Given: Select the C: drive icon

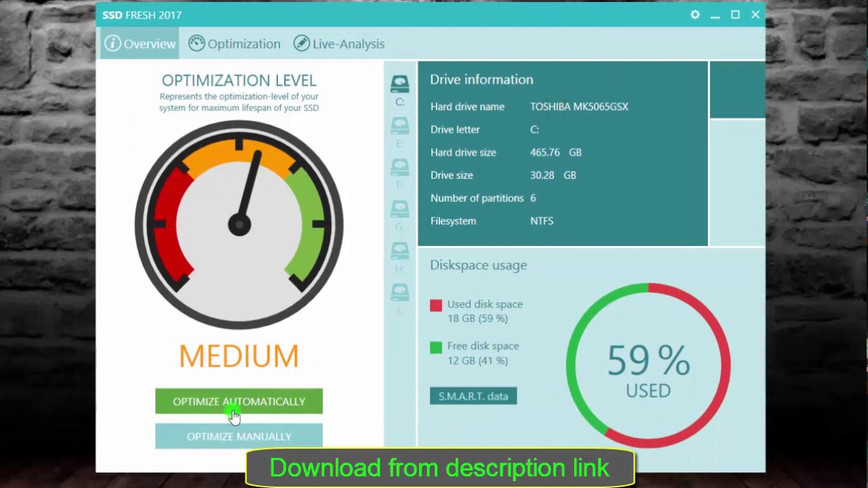Looking at the screenshot, I should (400, 84).
